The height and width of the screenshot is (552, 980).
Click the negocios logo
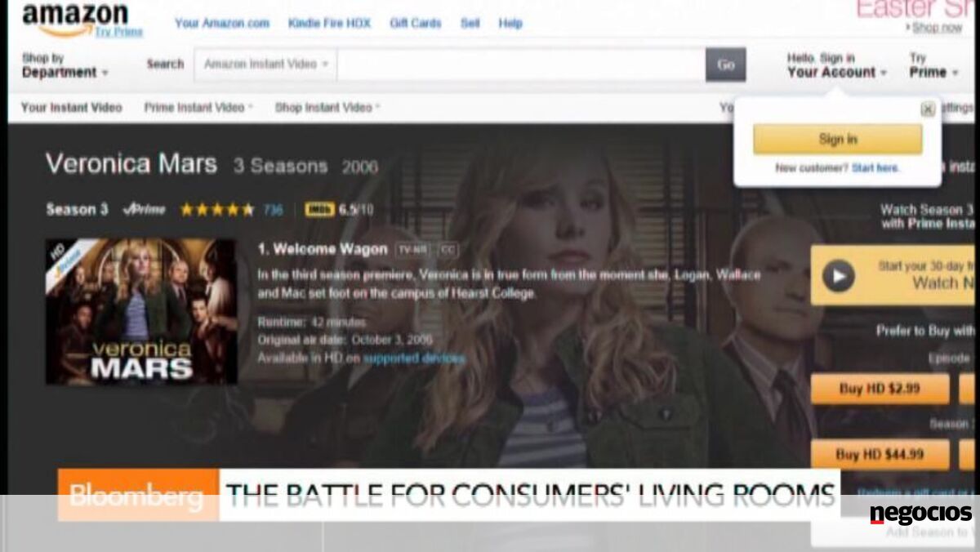(x=920, y=514)
